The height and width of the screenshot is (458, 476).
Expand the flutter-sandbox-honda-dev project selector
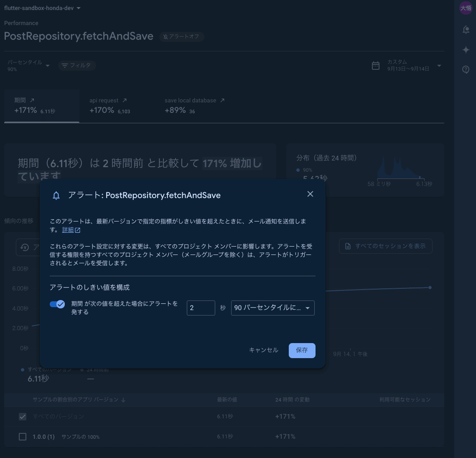[42, 8]
